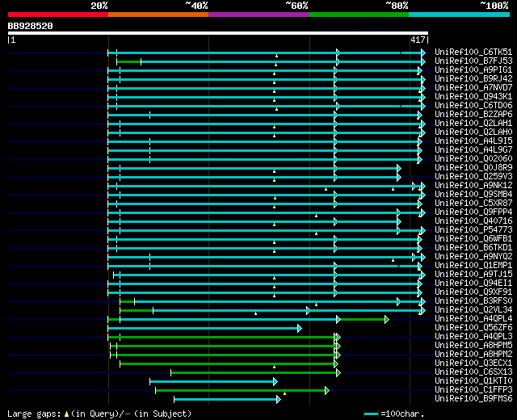Viewport: 517px width, 420px height.
Task: Select the UniRef100_B2ZAP6 label
Action: pyautogui.click(x=473, y=115)
